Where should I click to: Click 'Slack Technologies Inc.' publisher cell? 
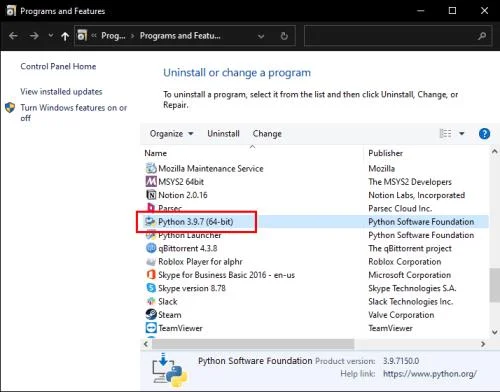(x=411, y=302)
